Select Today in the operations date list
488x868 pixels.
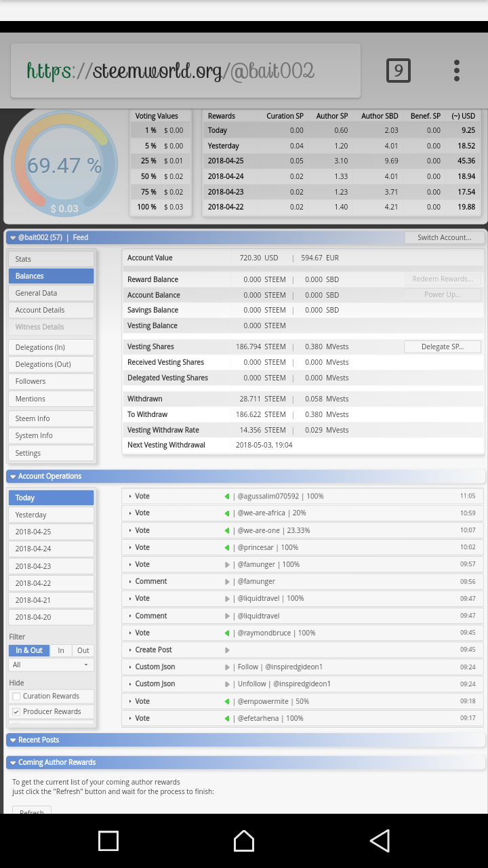(51, 498)
